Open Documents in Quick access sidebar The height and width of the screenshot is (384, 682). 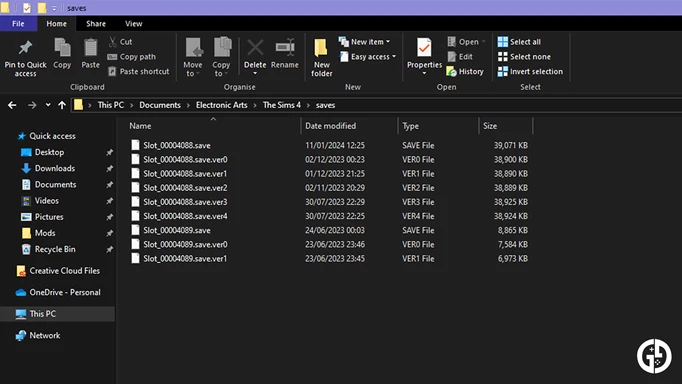[49, 184]
